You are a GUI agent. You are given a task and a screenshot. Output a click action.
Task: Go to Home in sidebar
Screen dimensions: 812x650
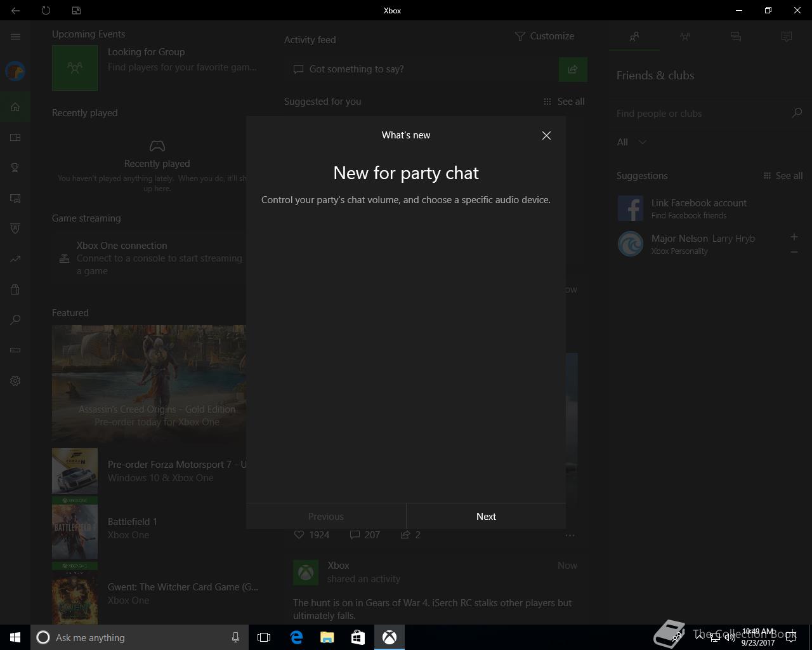coord(15,107)
